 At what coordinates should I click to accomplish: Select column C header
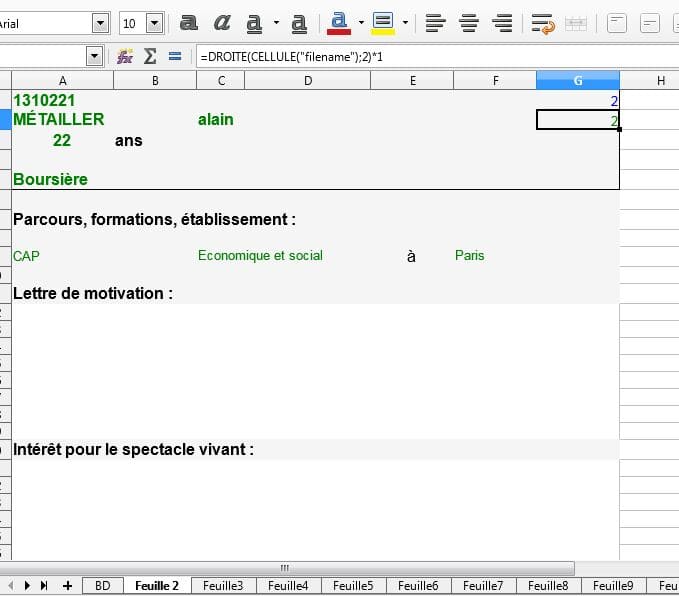(x=221, y=81)
